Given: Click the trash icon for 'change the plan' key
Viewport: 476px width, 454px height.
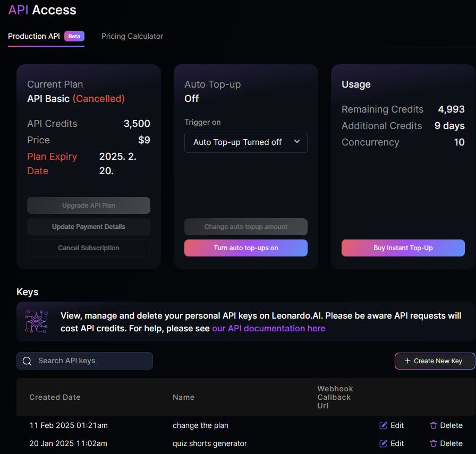Looking at the screenshot, I should (433, 425).
